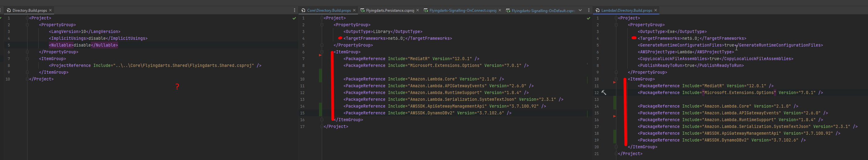Click the OutputType Library line

coord(383,31)
